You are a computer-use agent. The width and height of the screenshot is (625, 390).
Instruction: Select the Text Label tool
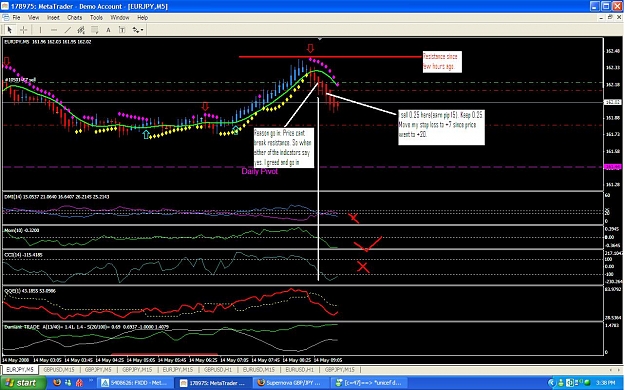pyautogui.click(x=122, y=30)
